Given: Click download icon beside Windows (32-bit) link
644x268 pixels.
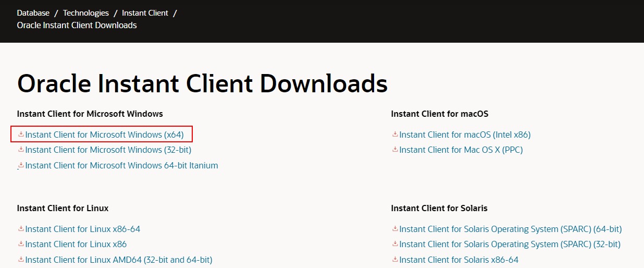Looking at the screenshot, I should (21, 150).
